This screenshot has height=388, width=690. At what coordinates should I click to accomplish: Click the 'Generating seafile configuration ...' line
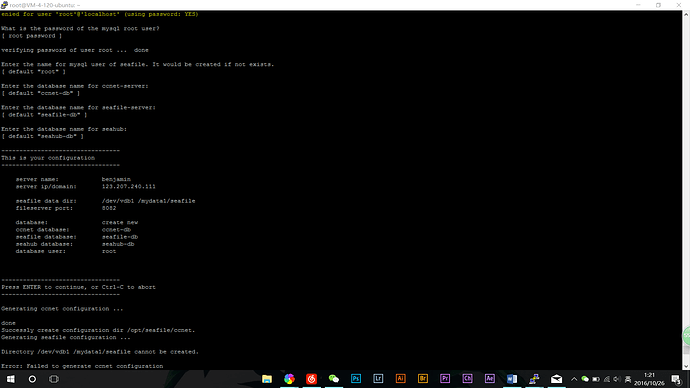[66, 337]
